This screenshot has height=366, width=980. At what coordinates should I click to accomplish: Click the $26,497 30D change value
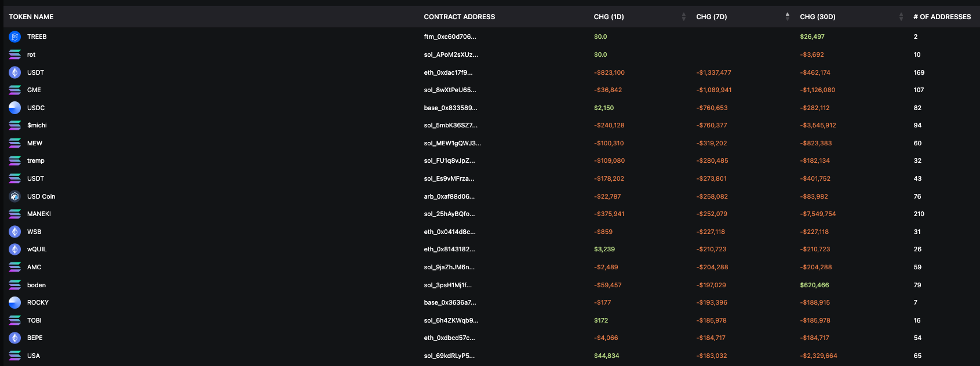(812, 36)
